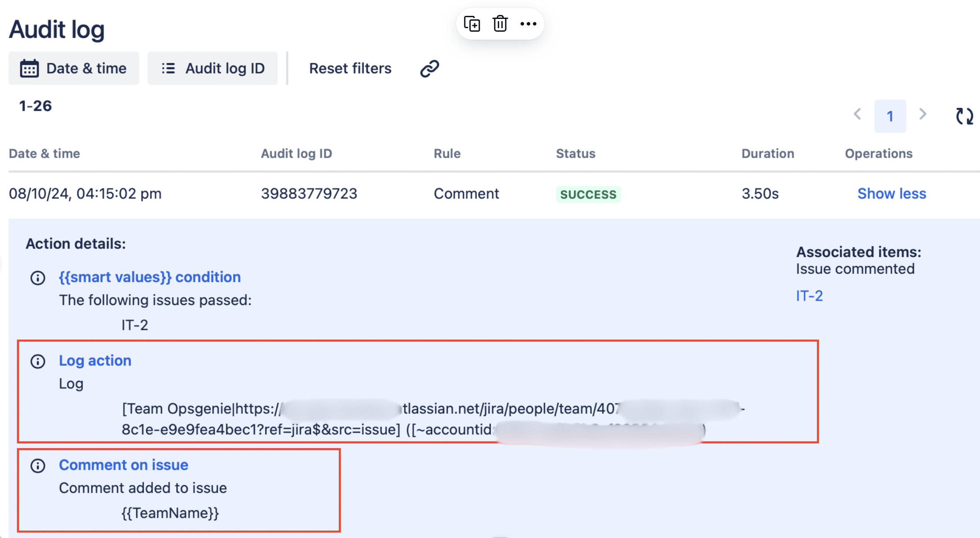980x538 pixels.
Task: Click the SUCCESS status badge
Action: point(588,194)
